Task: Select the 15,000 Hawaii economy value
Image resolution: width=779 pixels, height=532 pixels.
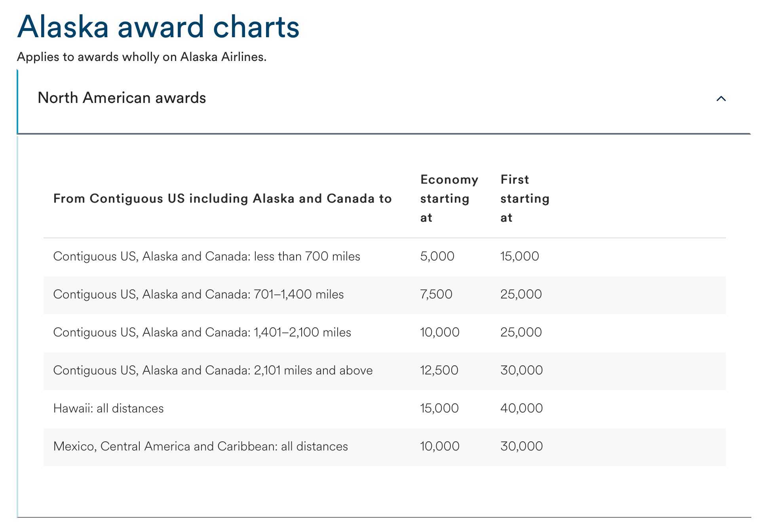Action: click(x=439, y=408)
